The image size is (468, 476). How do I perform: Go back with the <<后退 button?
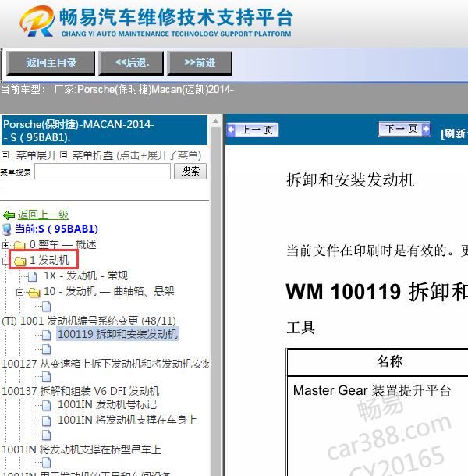point(131,63)
